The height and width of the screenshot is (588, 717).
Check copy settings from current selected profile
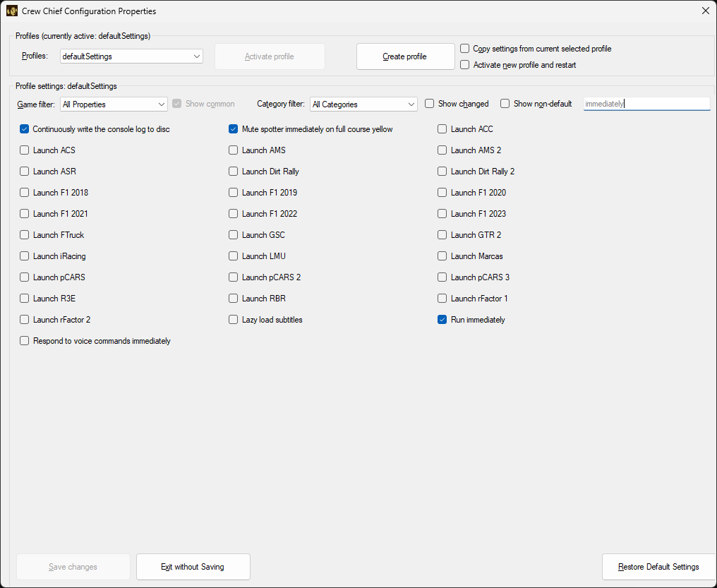pos(464,49)
